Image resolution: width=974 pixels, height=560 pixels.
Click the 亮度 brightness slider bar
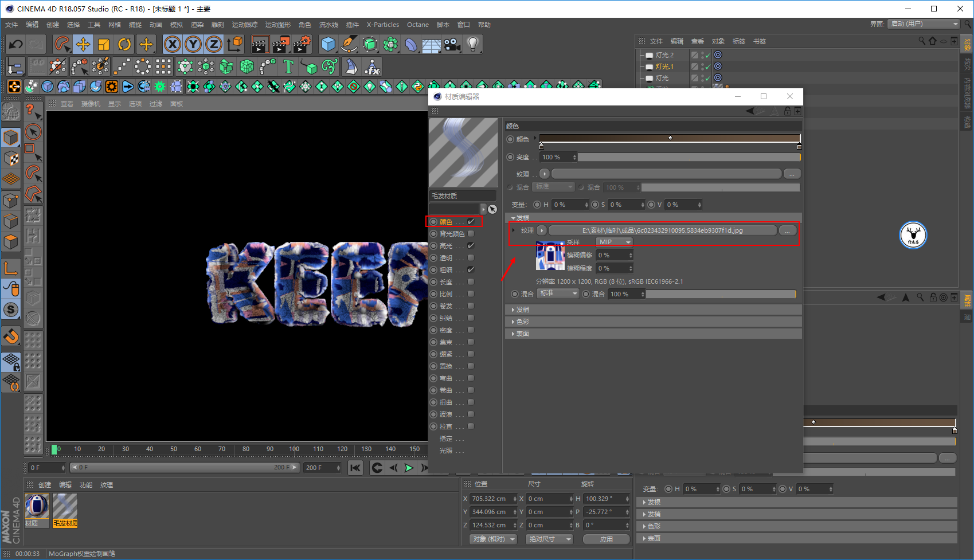coord(688,157)
